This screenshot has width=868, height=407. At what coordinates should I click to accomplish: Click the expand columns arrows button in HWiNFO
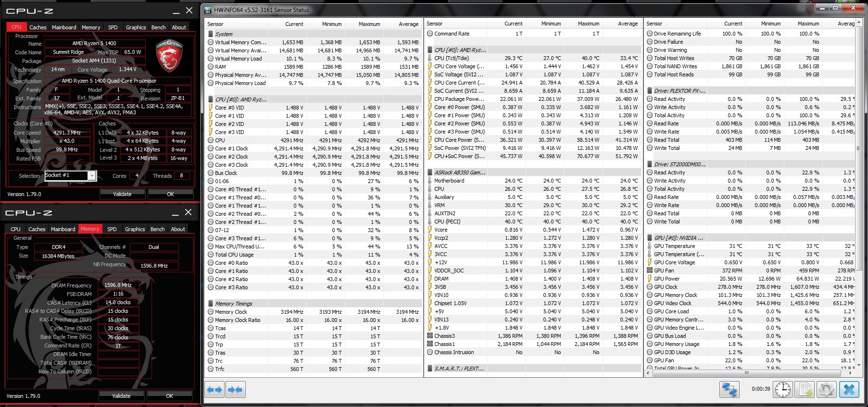pos(214,390)
